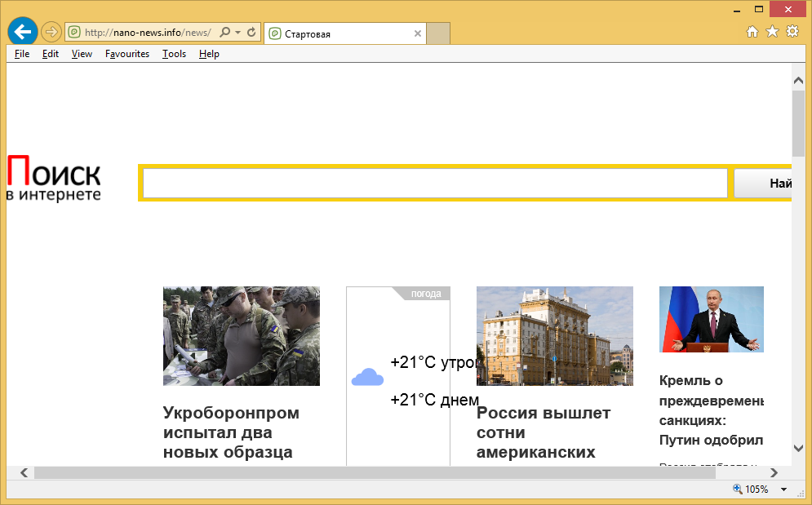812x505 pixels.
Task: Open the soldiers photo thumbnail
Action: tap(242, 336)
